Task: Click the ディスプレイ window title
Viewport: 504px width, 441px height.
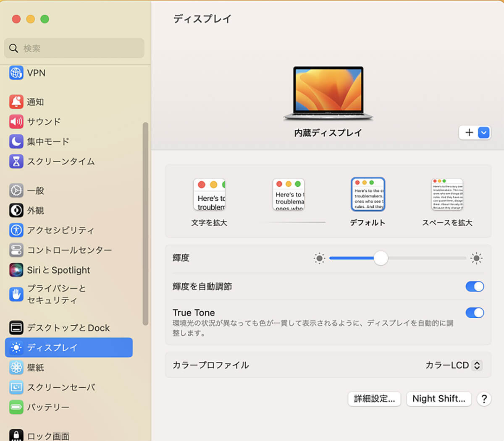Action: [202, 19]
